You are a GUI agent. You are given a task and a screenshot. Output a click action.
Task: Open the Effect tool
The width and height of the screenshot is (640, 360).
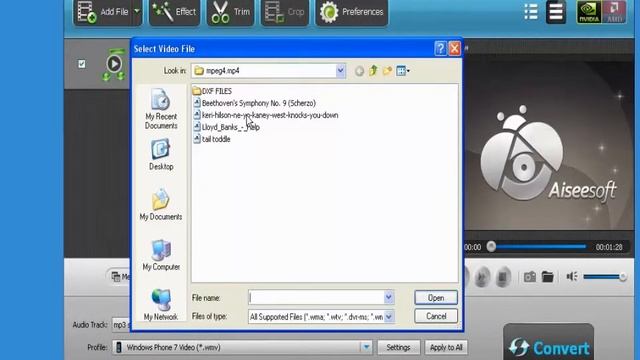click(174, 12)
